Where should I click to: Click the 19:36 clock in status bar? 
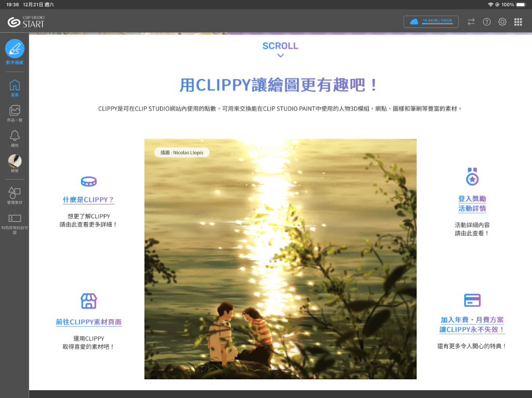(x=12, y=4)
